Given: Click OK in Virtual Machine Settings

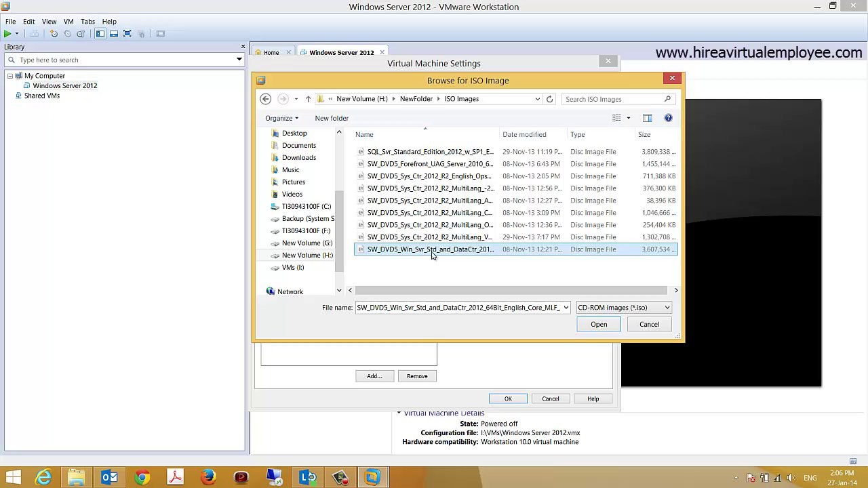Looking at the screenshot, I should point(508,399).
